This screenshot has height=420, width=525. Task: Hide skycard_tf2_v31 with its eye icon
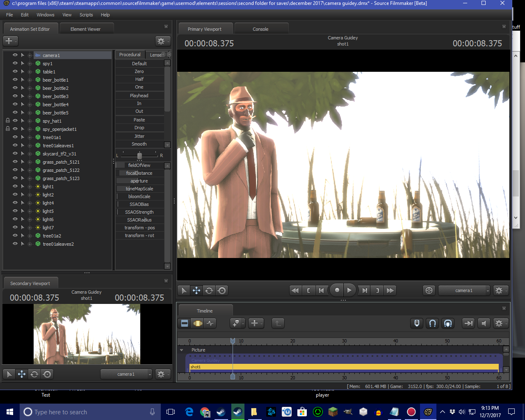[15, 153]
